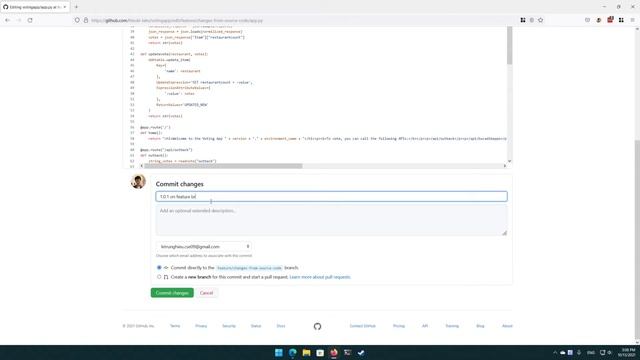Open the About footer link
Screen dimensions: 640x360
(x=507, y=326)
